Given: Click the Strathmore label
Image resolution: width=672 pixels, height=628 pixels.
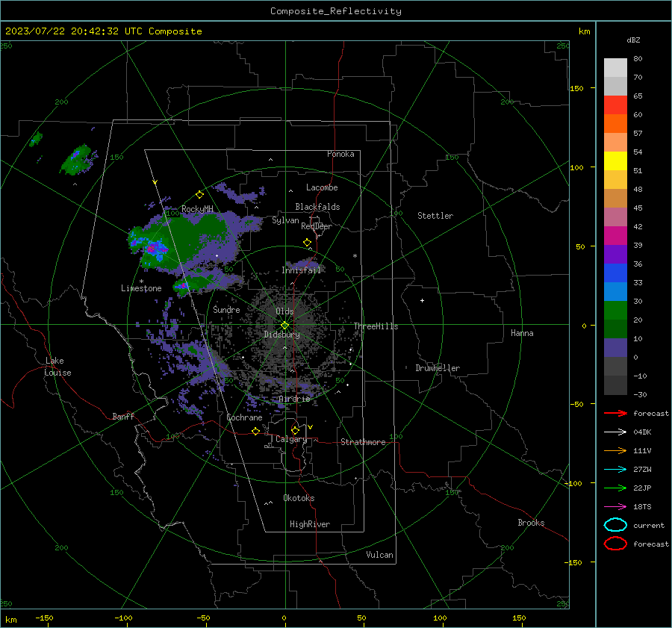Looking at the screenshot, I should [x=363, y=442].
